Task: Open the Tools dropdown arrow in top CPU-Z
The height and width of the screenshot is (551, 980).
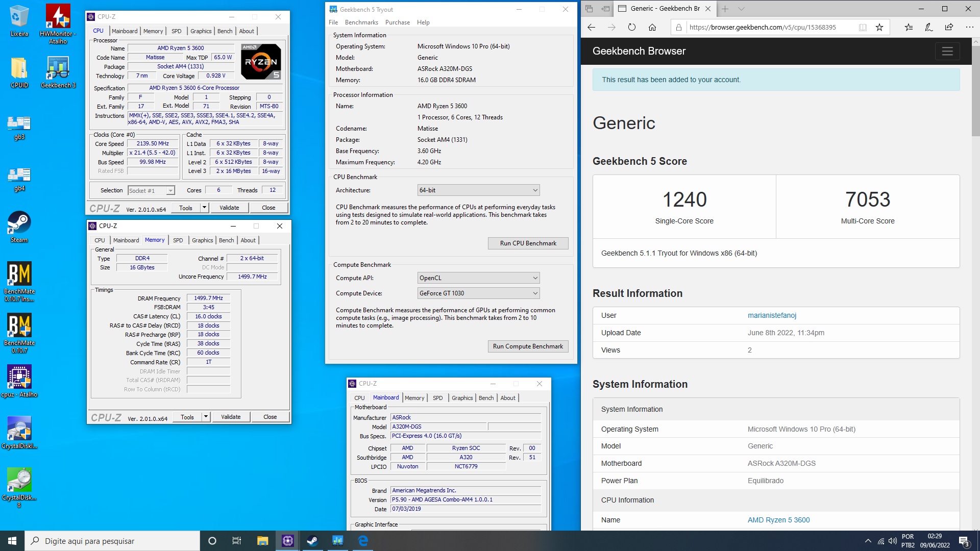Action: [204, 208]
